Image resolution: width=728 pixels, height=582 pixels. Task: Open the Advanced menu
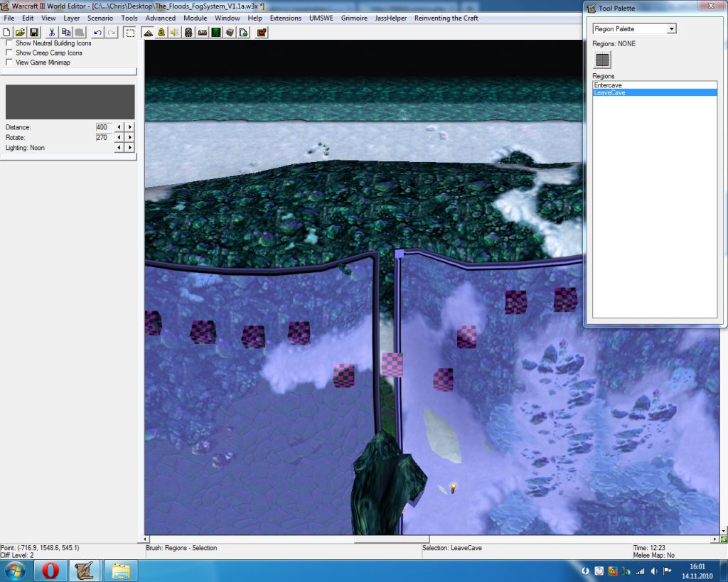(x=161, y=18)
